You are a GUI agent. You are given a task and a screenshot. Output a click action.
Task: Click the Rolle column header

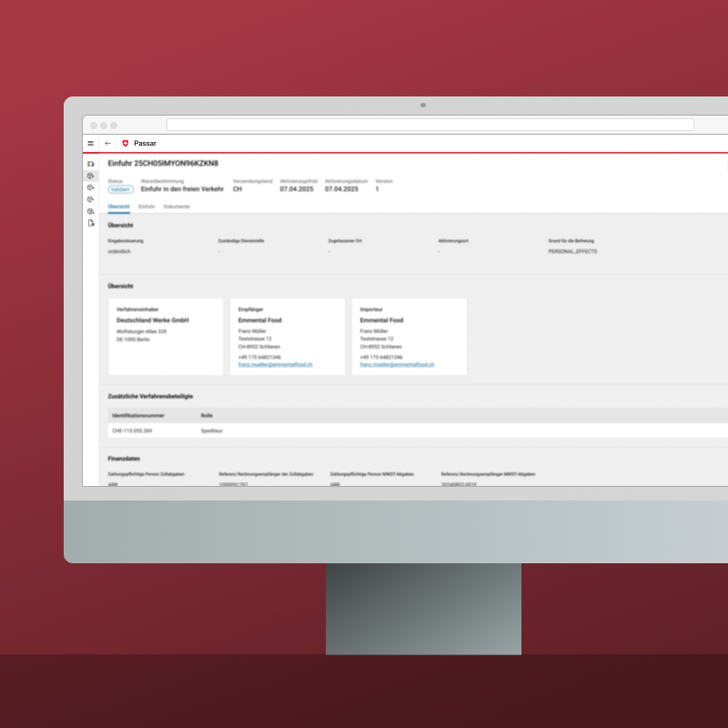[207, 415]
